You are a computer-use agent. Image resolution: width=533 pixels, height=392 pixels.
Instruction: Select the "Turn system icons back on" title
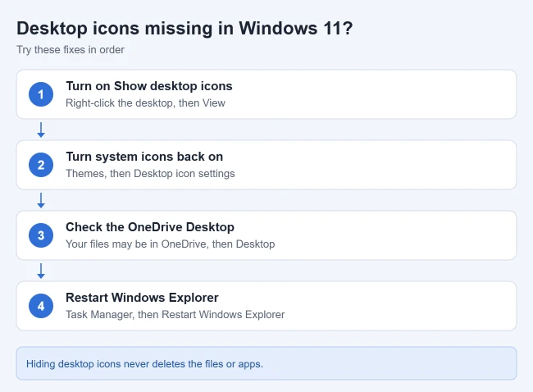(x=144, y=157)
